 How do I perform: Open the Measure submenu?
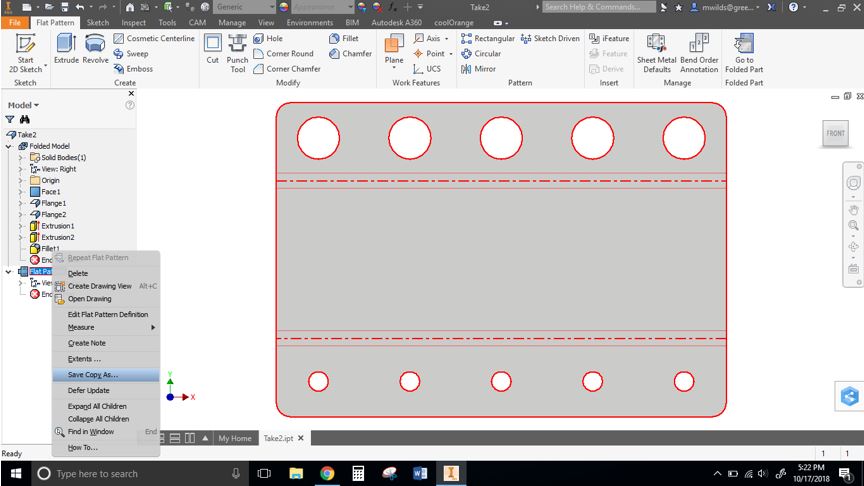[x=106, y=327]
